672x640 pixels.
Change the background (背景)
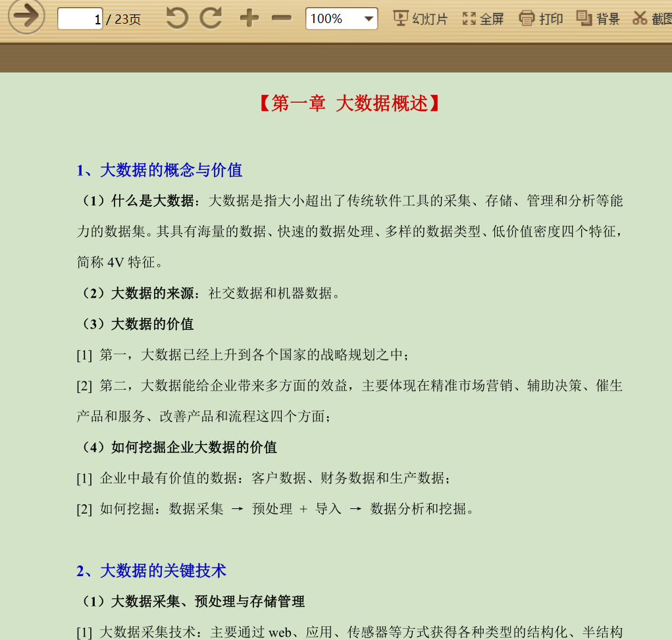[x=598, y=19]
